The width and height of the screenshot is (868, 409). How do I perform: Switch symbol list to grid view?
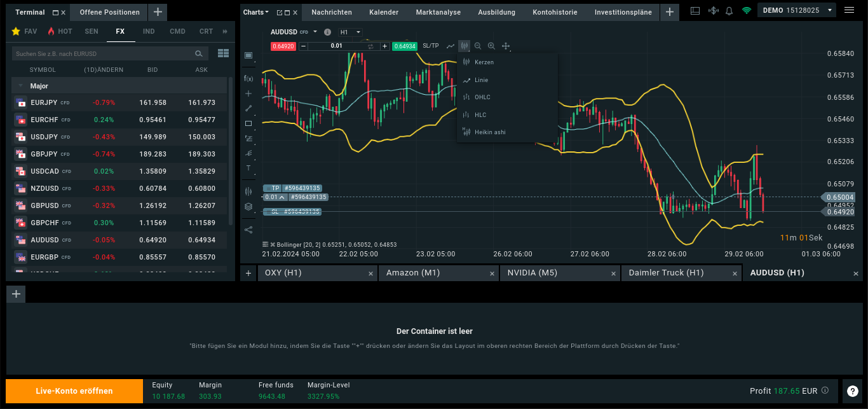(x=223, y=53)
